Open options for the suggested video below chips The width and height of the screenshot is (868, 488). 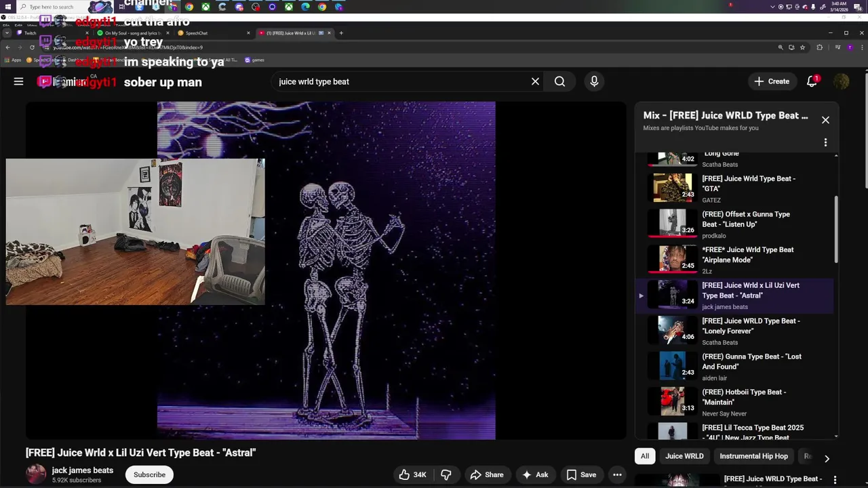835,479
